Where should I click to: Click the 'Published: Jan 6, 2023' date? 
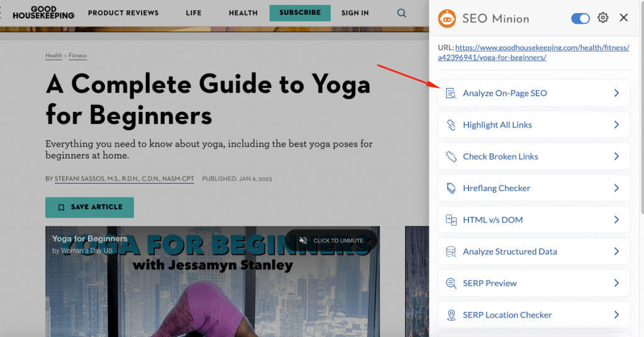pos(237,179)
